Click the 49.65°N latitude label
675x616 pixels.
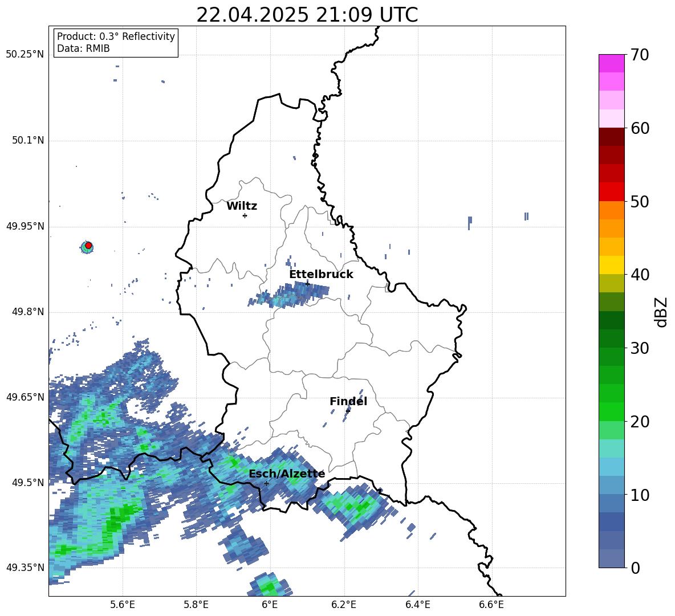click(25, 397)
